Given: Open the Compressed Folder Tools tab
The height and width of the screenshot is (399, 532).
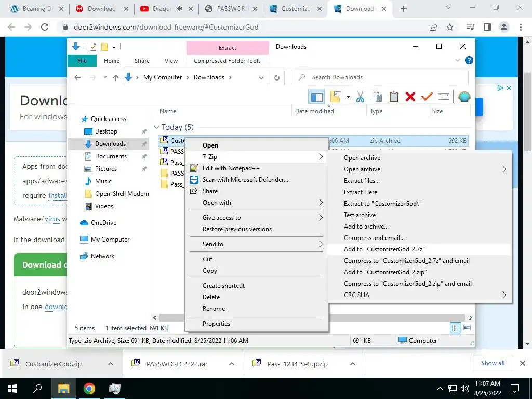Looking at the screenshot, I should click(228, 61).
